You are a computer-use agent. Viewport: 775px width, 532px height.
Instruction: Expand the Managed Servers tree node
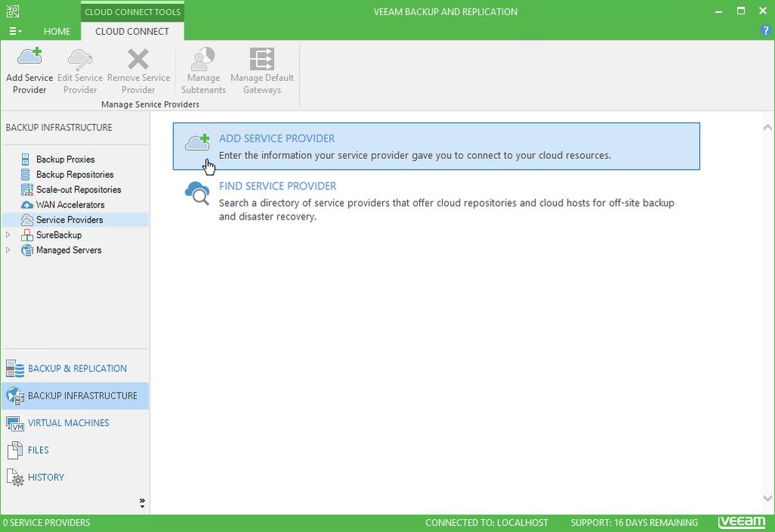click(8, 250)
